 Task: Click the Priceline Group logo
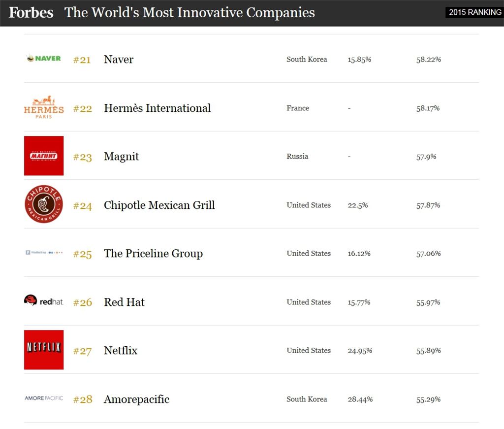[44, 253]
